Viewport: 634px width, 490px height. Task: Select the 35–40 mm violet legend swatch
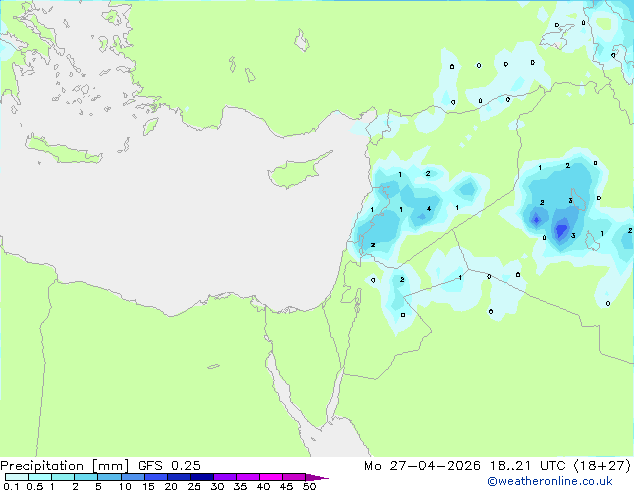point(248,477)
